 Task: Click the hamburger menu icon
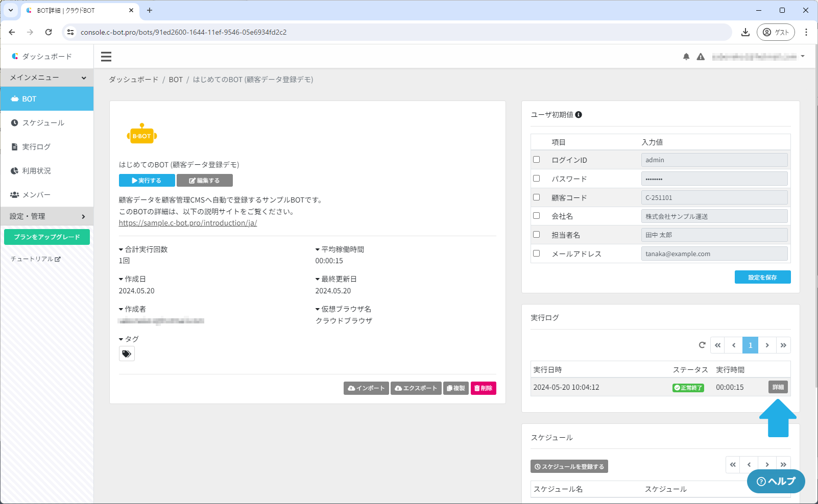[106, 57]
